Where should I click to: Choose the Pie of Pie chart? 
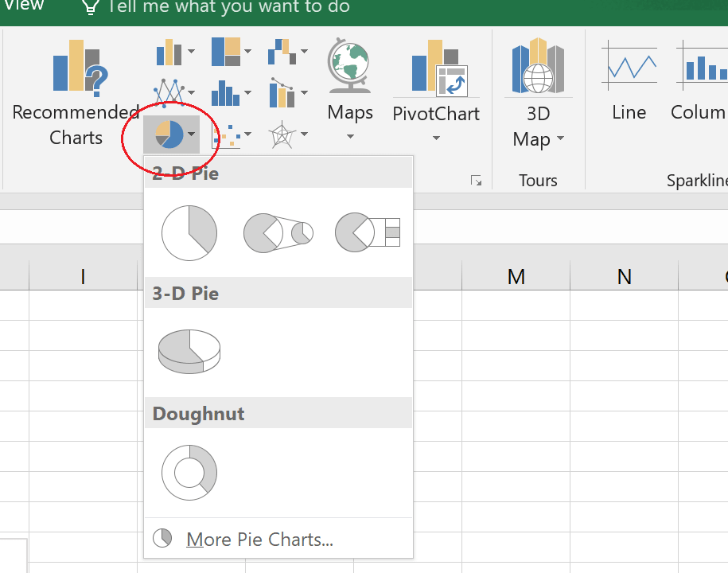click(278, 233)
